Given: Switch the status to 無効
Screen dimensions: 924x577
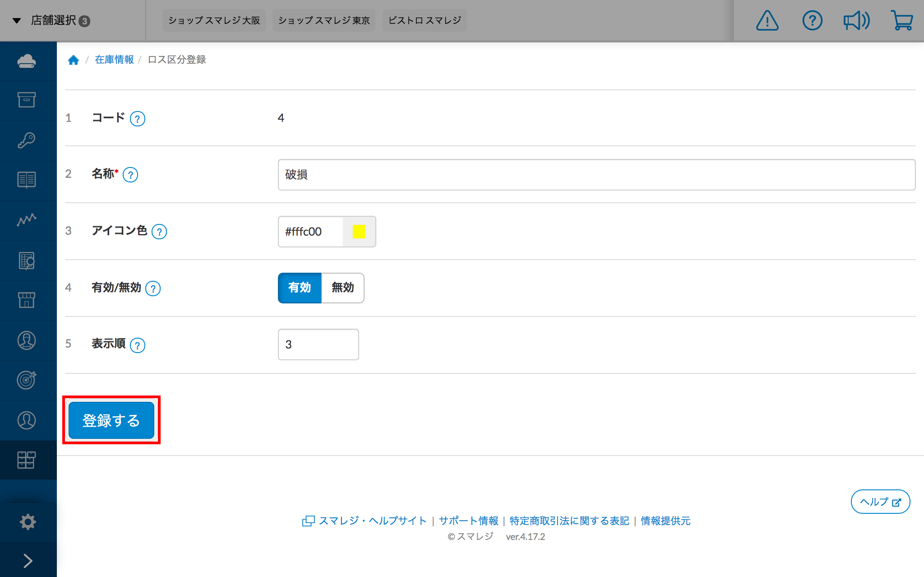Looking at the screenshot, I should [343, 288].
